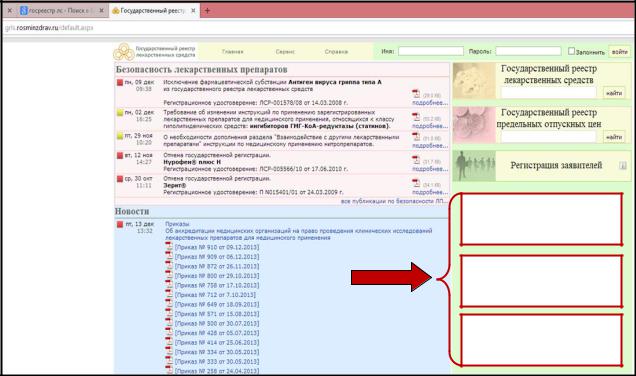
Task: Click найти under реестр предельных отпускных цен
Action: [x=614, y=137]
